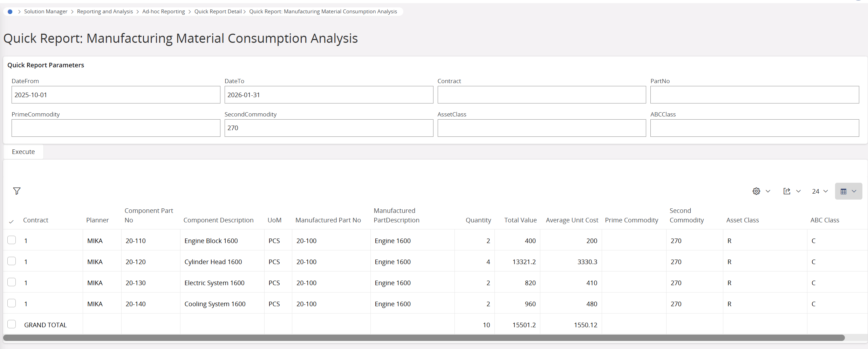The height and width of the screenshot is (349, 868).
Task: Open Quick Report Detail from the breadcrumb trail
Action: (x=218, y=11)
